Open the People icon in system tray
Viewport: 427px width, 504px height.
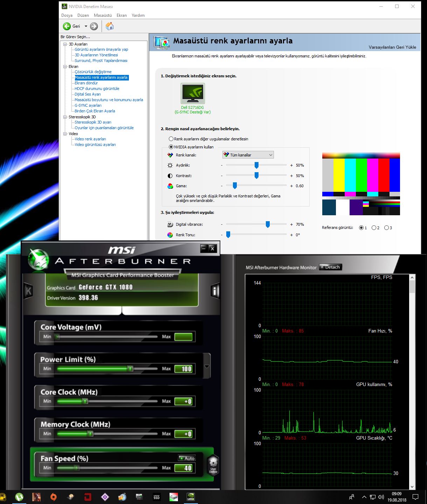click(x=352, y=497)
